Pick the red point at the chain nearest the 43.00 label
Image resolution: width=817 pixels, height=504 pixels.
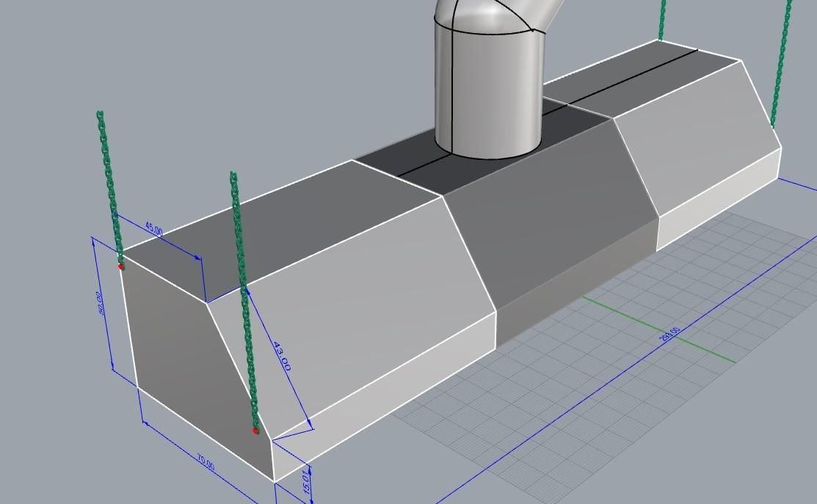(x=255, y=431)
